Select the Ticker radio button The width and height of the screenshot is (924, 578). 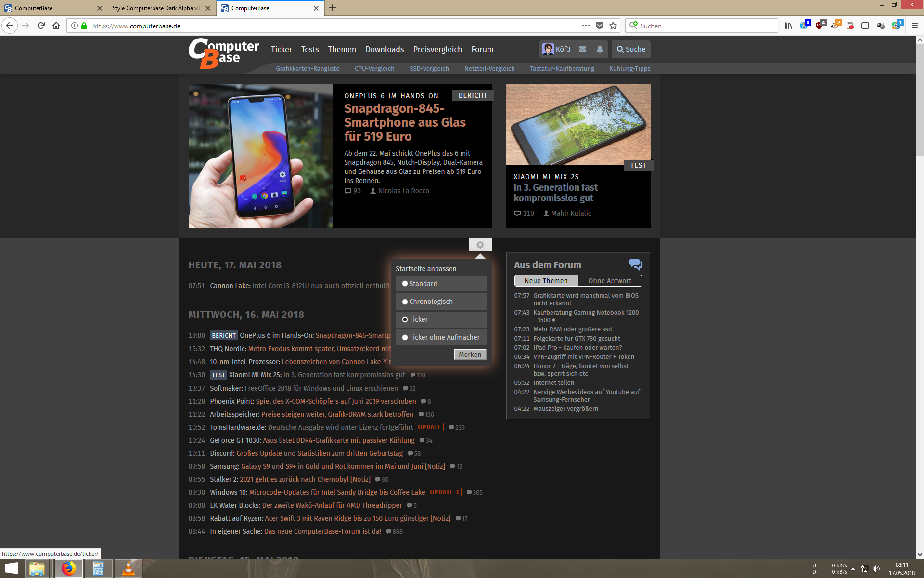coord(405,319)
